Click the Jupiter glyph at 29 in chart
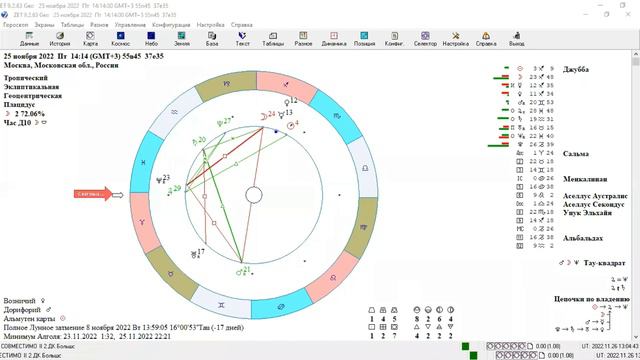The image size is (640, 360). (170, 190)
